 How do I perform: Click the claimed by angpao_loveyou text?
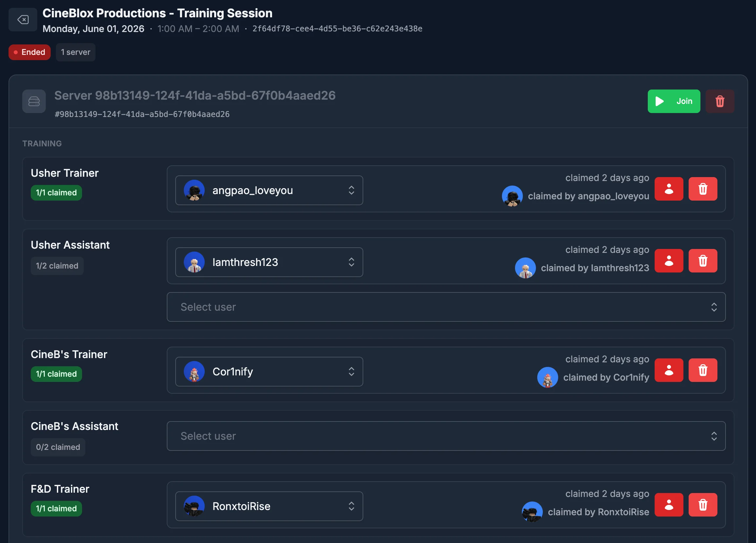(x=589, y=196)
